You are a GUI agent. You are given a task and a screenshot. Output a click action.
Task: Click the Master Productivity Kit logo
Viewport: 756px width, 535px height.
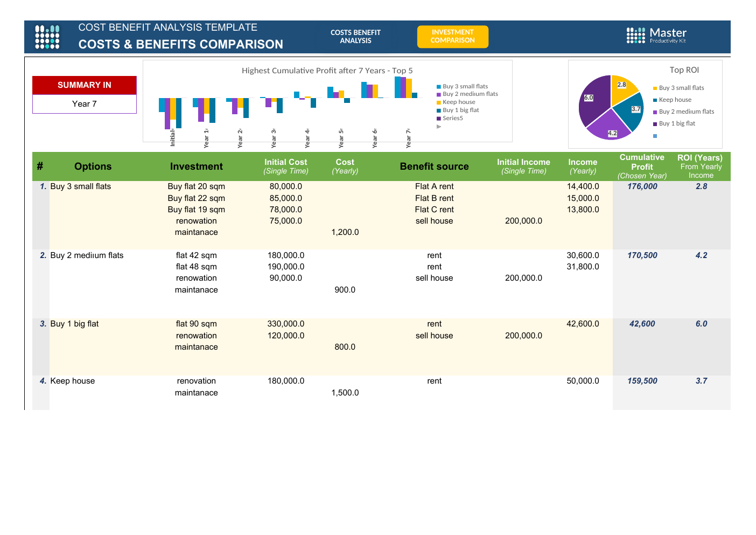tap(656, 35)
